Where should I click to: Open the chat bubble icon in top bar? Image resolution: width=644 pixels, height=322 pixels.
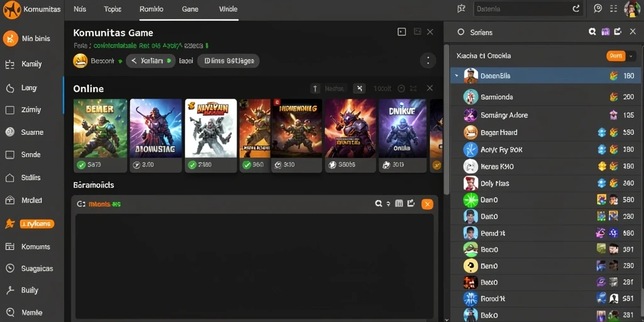point(597,9)
